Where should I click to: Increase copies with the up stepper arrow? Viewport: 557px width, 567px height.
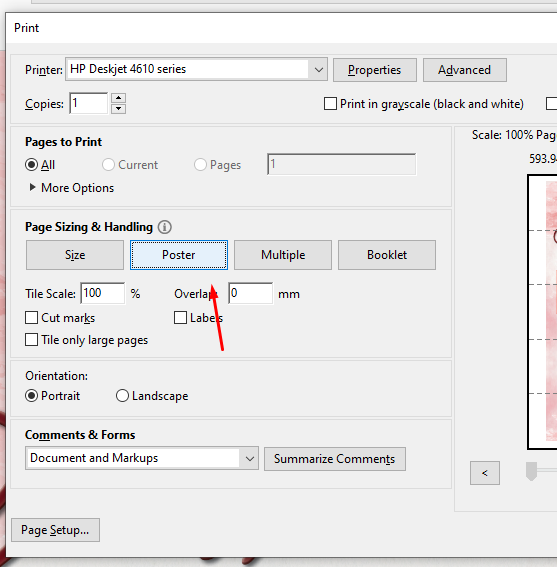point(118,98)
